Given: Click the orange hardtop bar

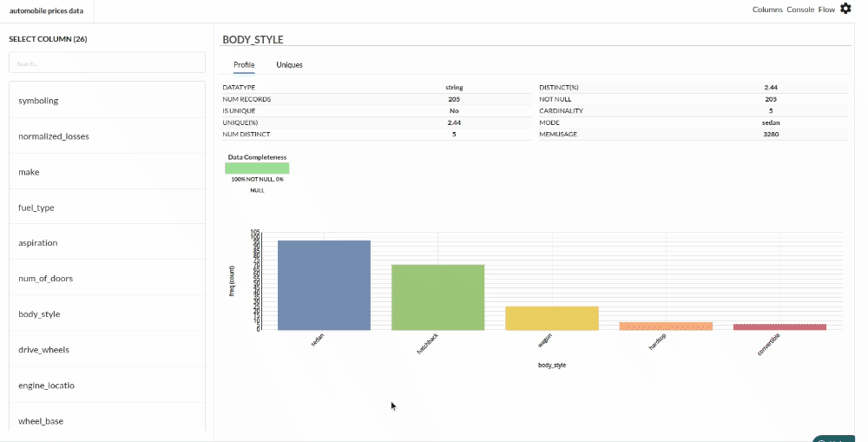Looking at the screenshot, I should coord(666,327).
